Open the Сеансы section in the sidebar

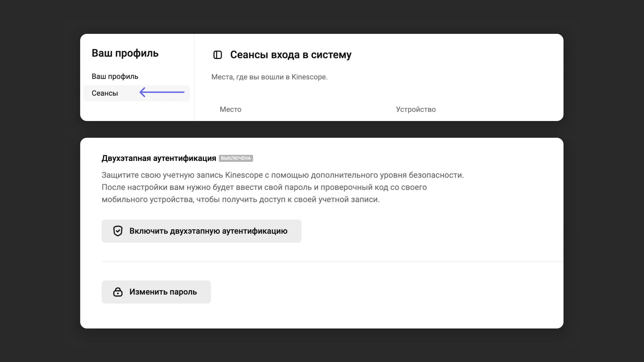click(105, 93)
